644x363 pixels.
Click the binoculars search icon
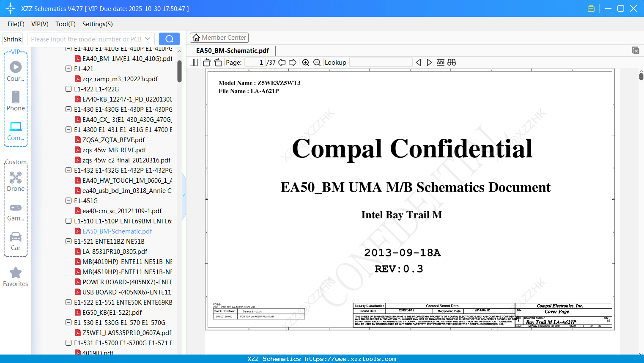pos(452,63)
